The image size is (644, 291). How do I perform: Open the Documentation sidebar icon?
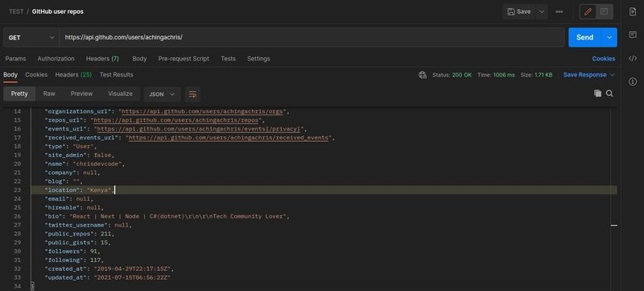(633, 11)
